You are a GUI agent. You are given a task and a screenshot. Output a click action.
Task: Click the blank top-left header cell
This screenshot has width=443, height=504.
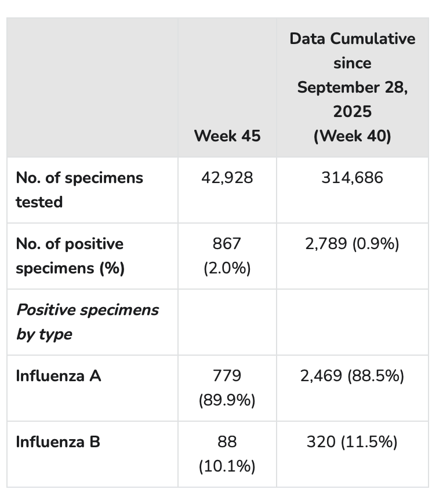pos(93,87)
